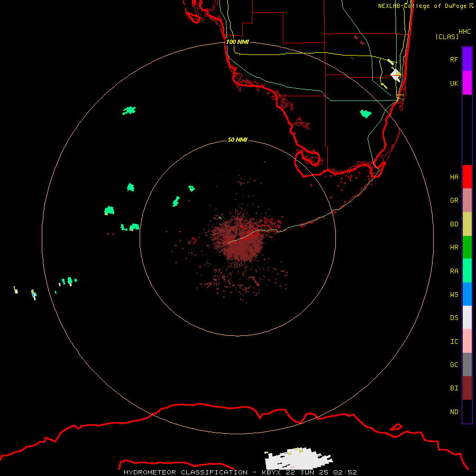This screenshot has width=476, height=476.
Task: Click the DS white legend swatch
Action: pyautogui.click(x=467, y=317)
